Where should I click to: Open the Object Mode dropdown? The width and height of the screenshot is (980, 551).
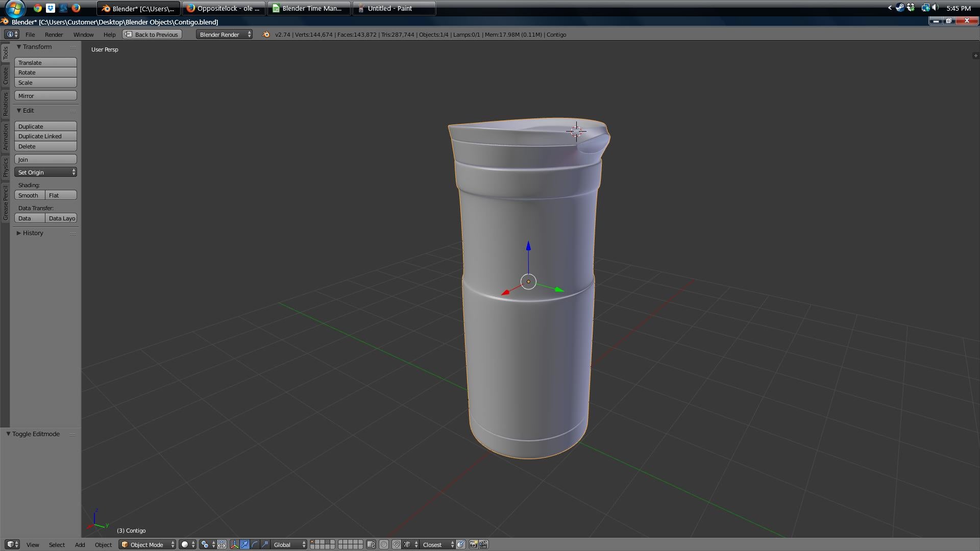pyautogui.click(x=148, y=544)
